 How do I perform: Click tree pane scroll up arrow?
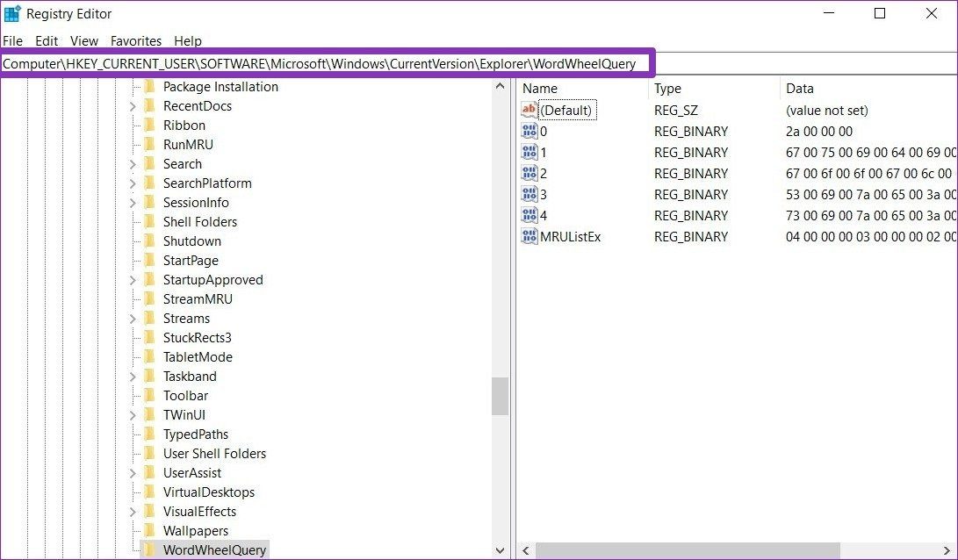(500, 86)
